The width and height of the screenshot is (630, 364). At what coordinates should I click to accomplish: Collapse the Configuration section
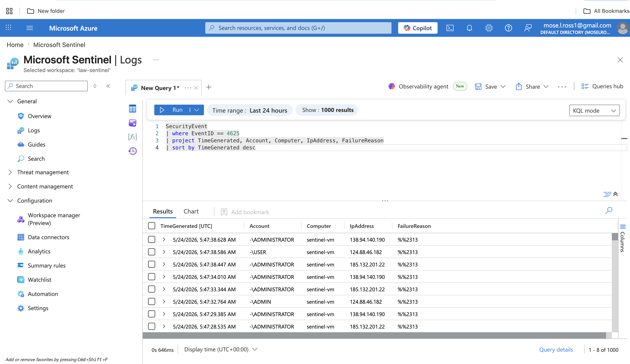click(x=10, y=200)
